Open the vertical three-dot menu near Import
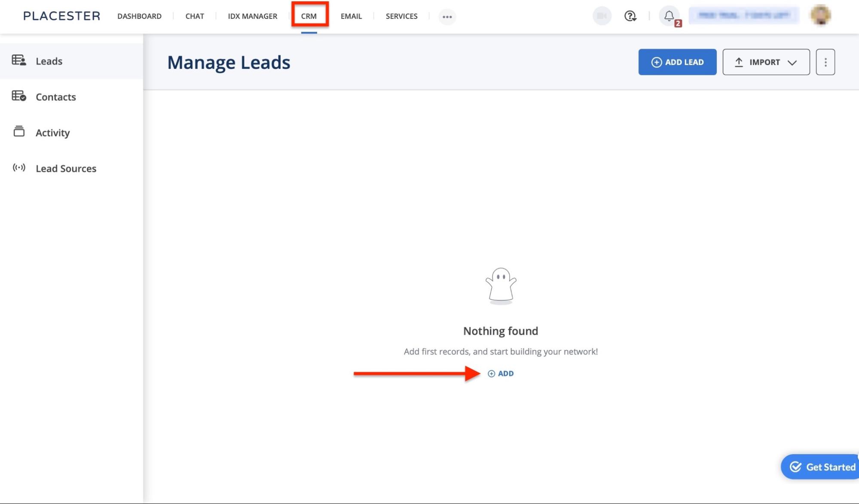Screen dimensions: 859x504 pyautogui.click(x=825, y=62)
